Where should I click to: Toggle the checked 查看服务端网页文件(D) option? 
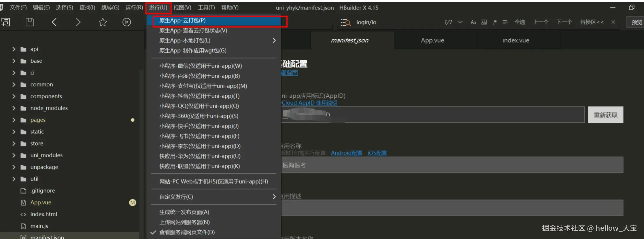(214, 232)
